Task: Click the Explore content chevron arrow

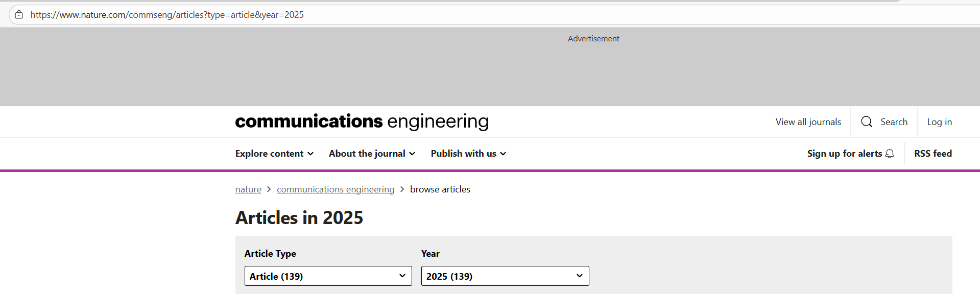Action: pos(310,154)
